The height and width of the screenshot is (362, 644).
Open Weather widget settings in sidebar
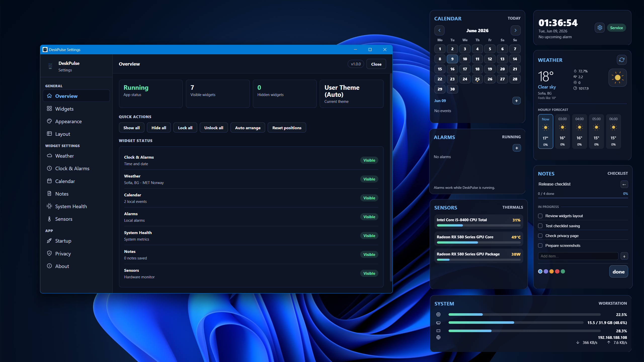click(76, 156)
